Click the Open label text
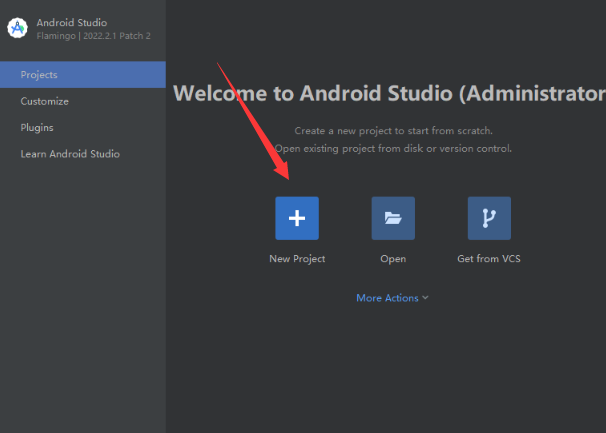606x433 pixels. 393,259
